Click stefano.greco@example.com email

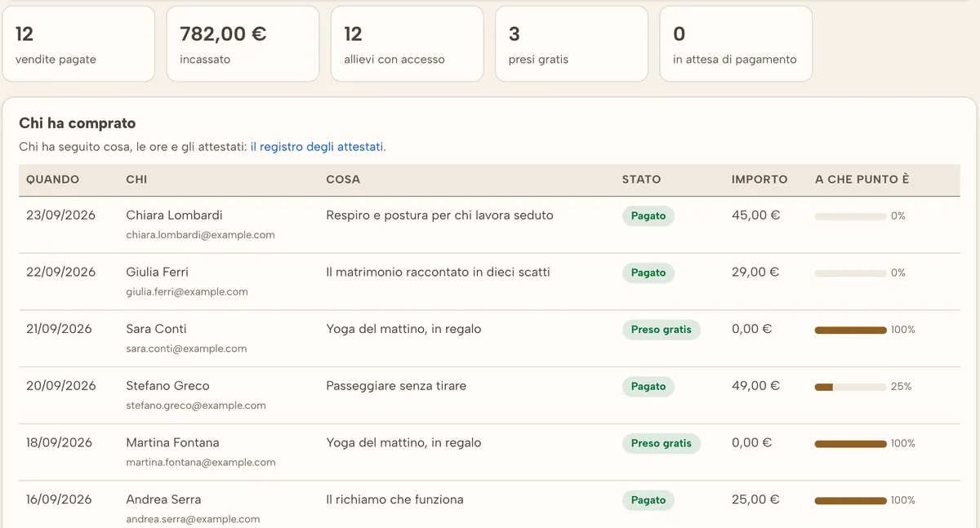pyautogui.click(x=196, y=406)
